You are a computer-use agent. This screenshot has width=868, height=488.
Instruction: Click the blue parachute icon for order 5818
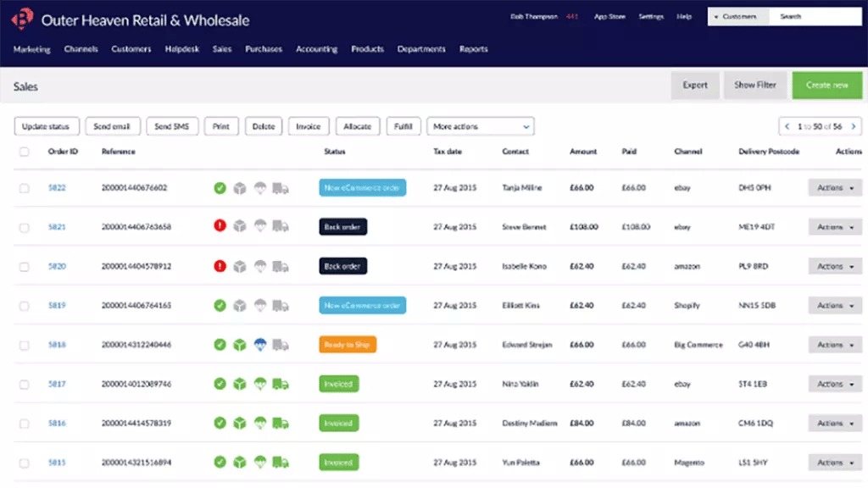click(260, 345)
